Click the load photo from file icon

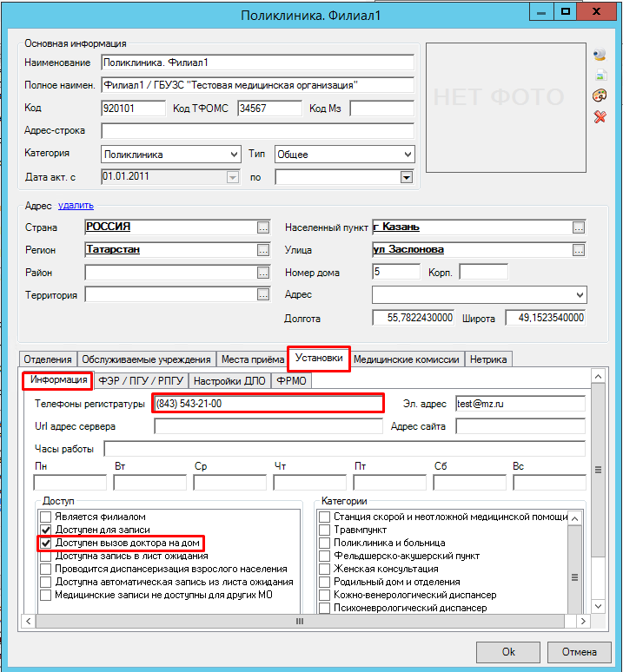600,75
